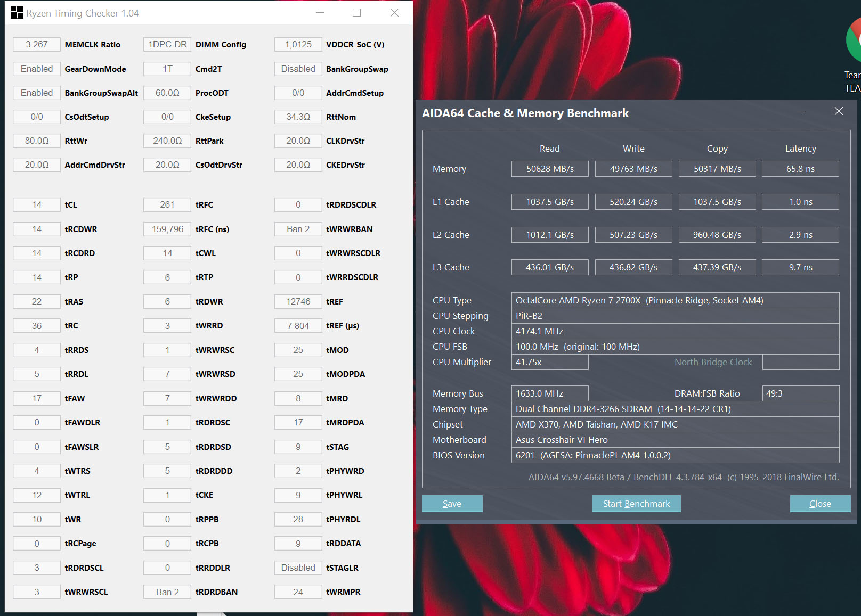This screenshot has height=616, width=861.
Task: Click the tFAW value 17
Action: pyautogui.click(x=37, y=399)
